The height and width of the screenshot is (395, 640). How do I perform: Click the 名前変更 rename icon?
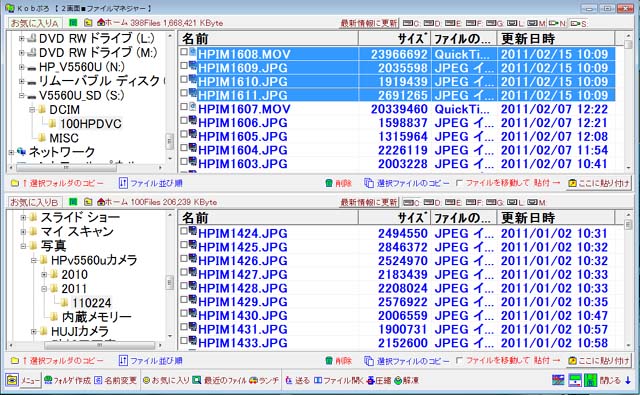(x=98, y=380)
